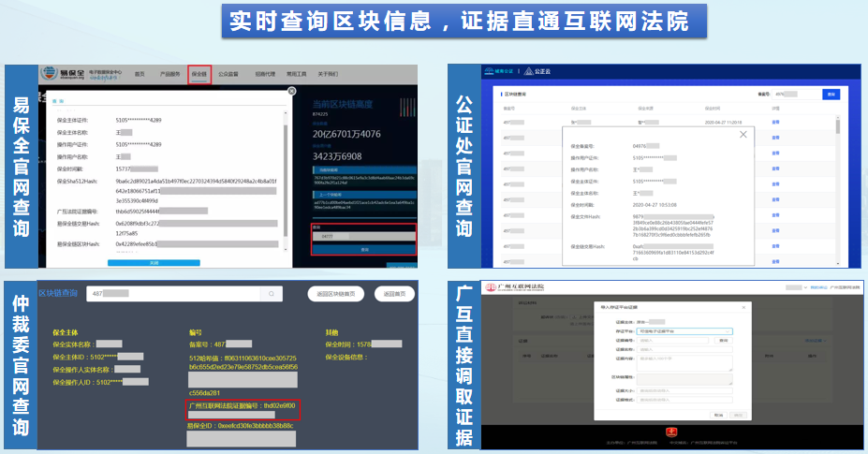Click the bar chart graphic beside 当前区块链高度
Viewport: 868px width, 454px height.
(x=407, y=108)
